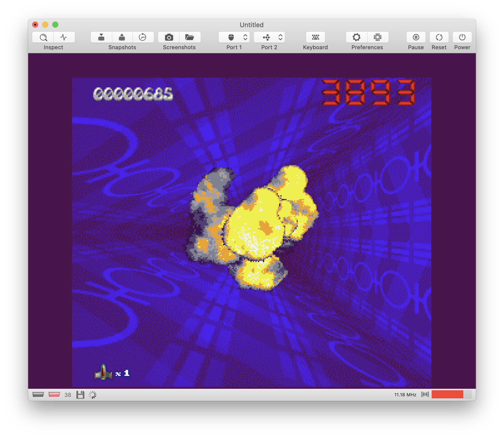
Task: Click the Preferences toolbar label
Action: pos(367,47)
